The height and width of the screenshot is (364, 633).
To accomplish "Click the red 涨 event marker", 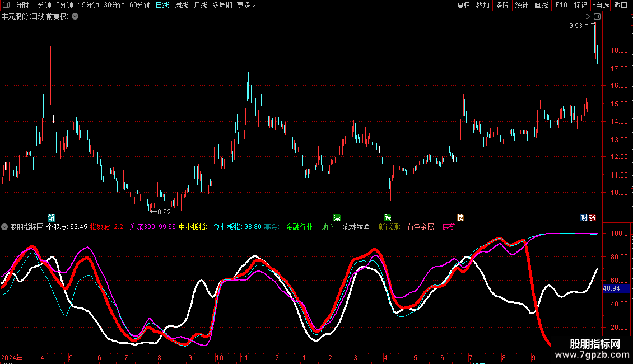I will click(592, 217).
